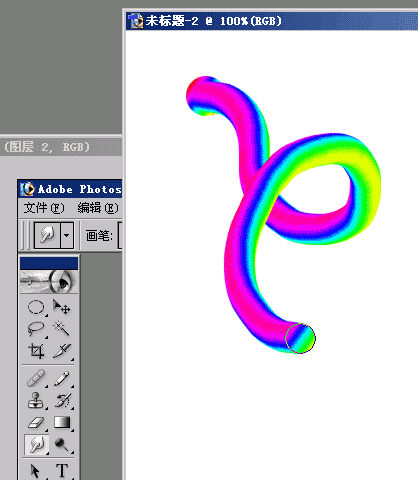The image size is (418, 480).
Task: Select the Elliptical Marquee tool
Action: tap(36, 307)
